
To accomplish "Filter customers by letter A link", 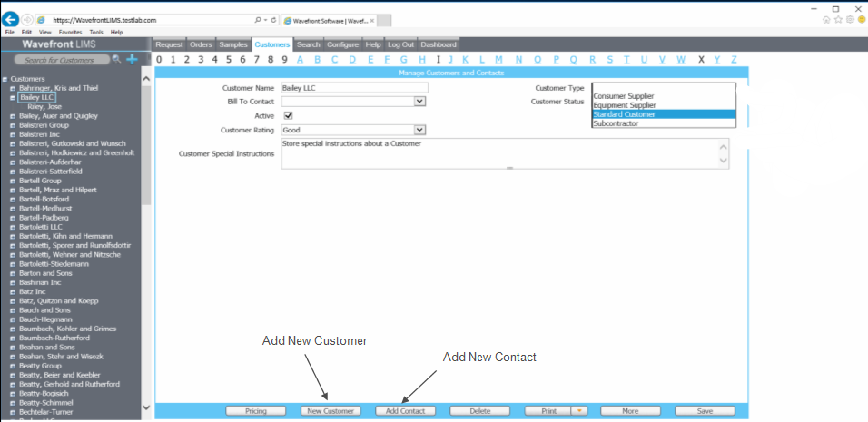I will click(300, 60).
